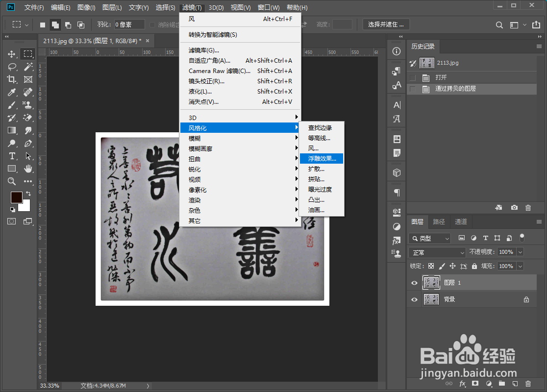Toggle the layer filter on/off switch
547x392 pixels.
pos(522,238)
